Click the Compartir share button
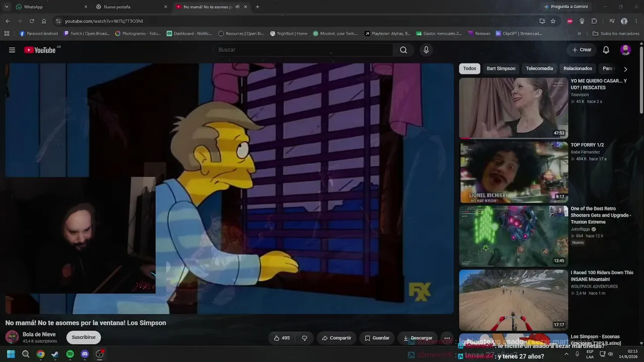This screenshot has height=362, width=644. (337, 338)
